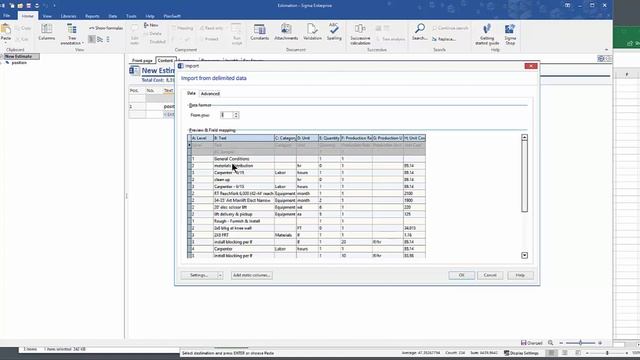Click the Edit note ribbon icon
Screen dimensions: 640x360
pyautogui.click(x=135, y=29)
